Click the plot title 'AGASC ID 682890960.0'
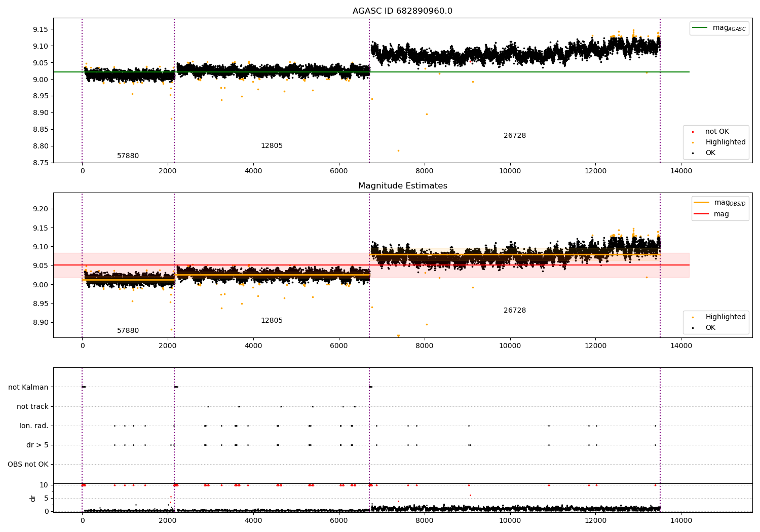This screenshot has width=760, height=532. (402, 11)
